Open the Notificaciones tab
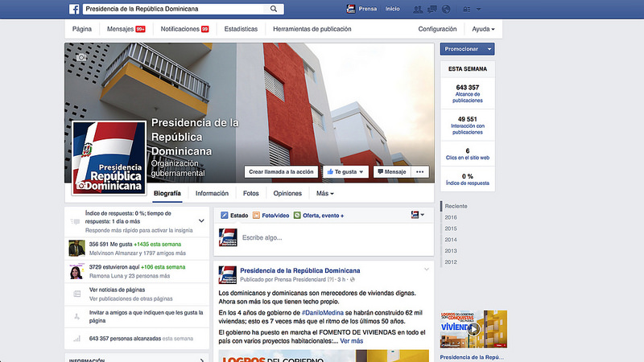Image resolution: width=644 pixels, height=362 pixels. [185, 29]
